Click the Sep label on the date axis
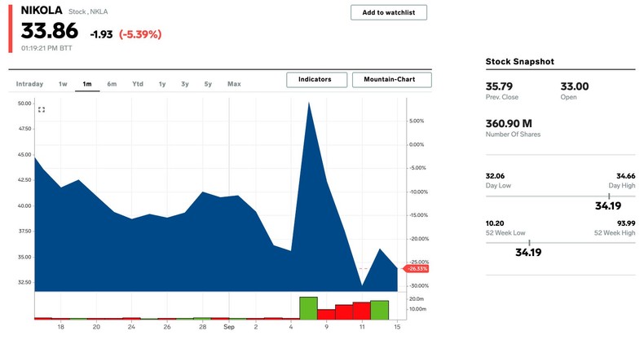Screen dimensions: 644x353 point(229,327)
